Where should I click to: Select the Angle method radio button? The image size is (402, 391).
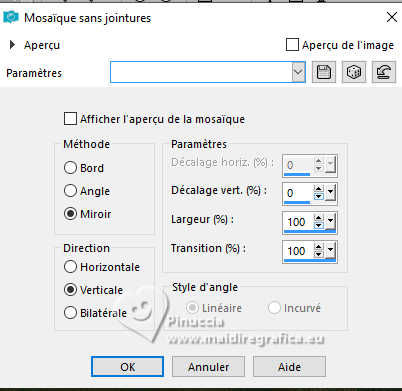click(x=70, y=191)
